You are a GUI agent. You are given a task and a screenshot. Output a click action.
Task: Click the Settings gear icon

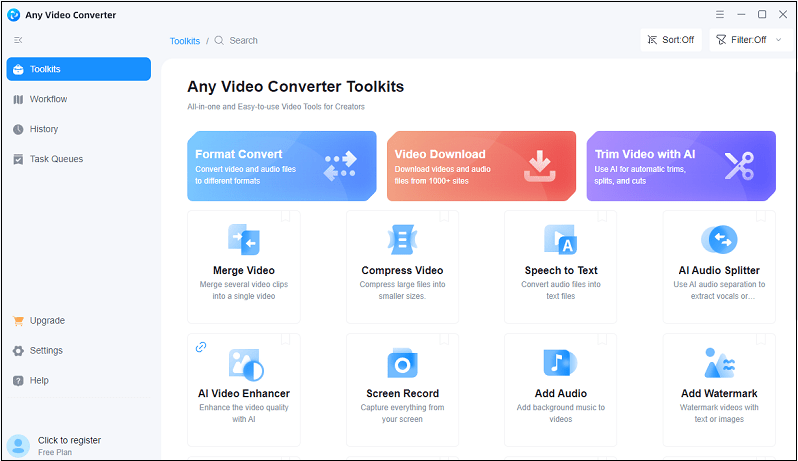[x=18, y=351]
